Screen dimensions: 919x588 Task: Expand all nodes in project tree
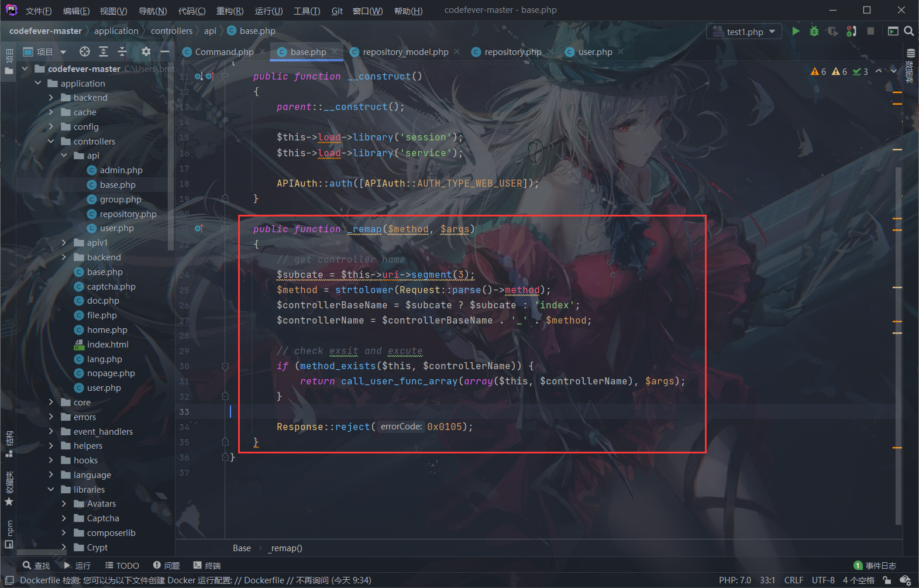coord(104,51)
